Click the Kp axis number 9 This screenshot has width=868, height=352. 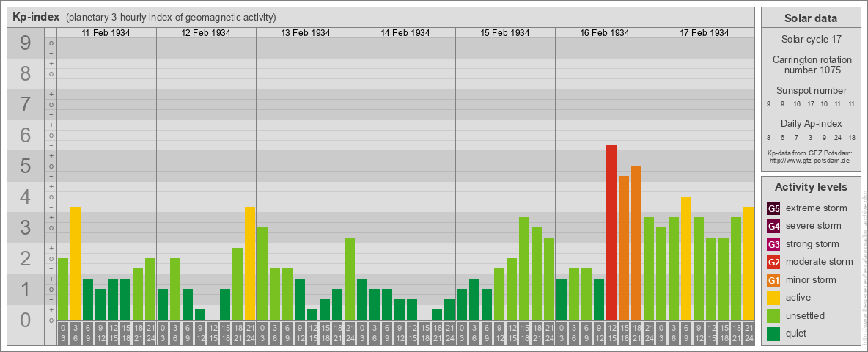pos(25,43)
